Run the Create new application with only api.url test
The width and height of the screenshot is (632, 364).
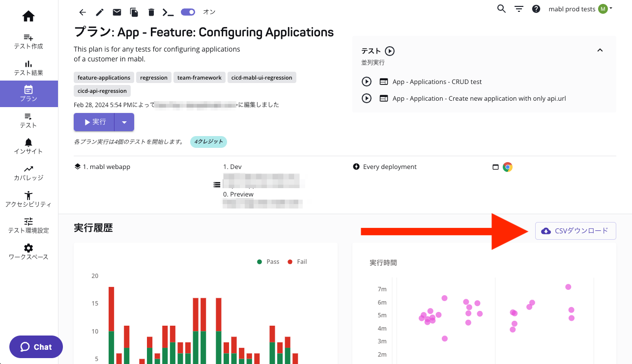click(367, 98)
